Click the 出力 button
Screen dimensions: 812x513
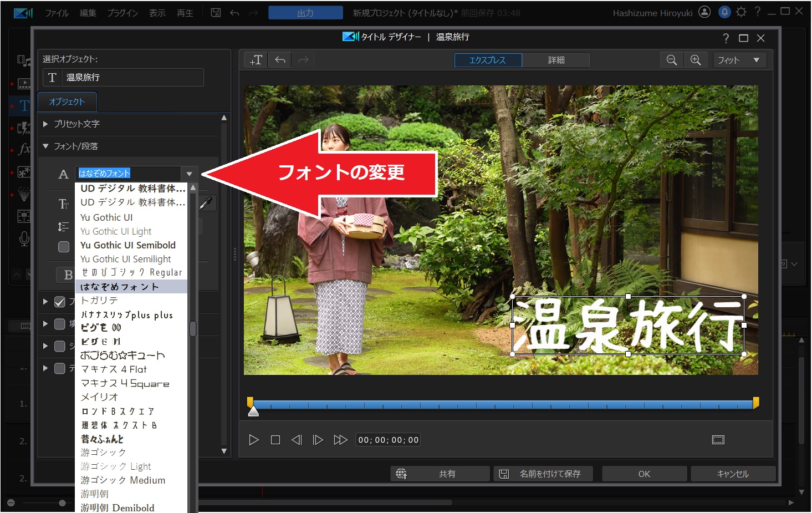pyautogui.click(x=305, y=13)
